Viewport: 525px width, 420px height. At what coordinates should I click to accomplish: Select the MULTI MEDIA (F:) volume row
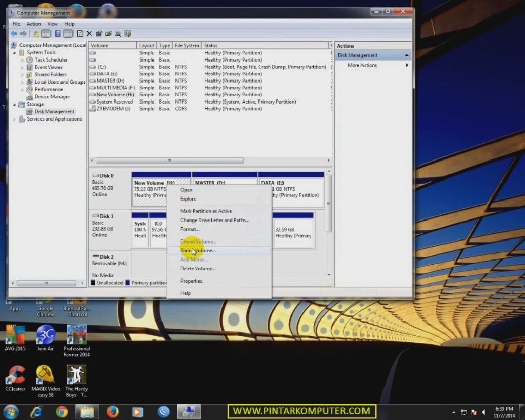pyautogui.click(x=210, y=88)
